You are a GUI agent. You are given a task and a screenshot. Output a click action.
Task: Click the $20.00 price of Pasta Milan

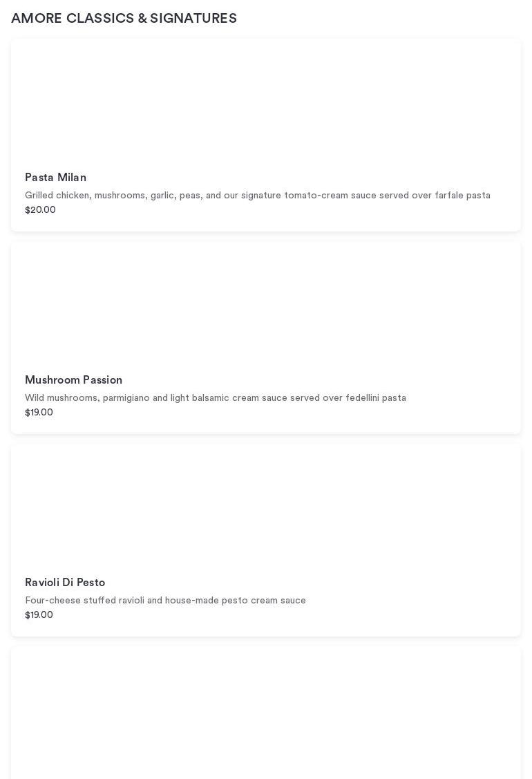pos(40,210)
